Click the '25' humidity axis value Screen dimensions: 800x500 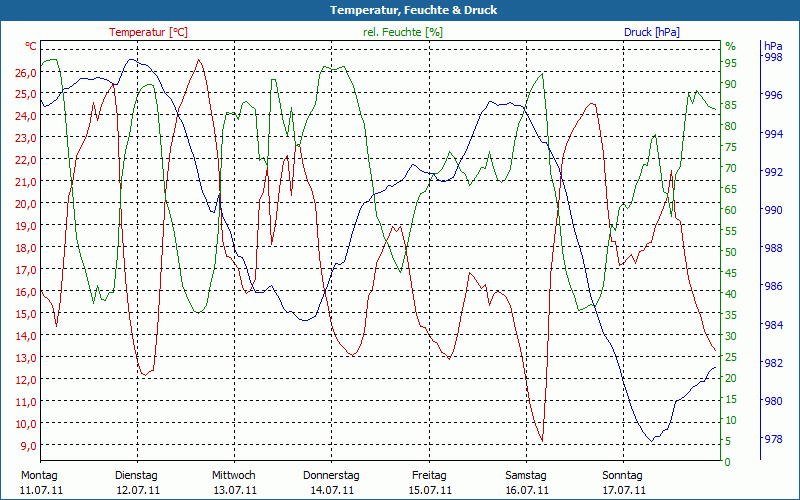click(x=731, y=357)
